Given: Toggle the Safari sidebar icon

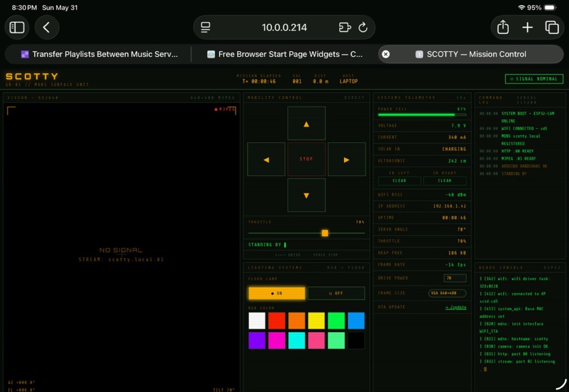Looking at the screenshot, I should click(17, 27).
